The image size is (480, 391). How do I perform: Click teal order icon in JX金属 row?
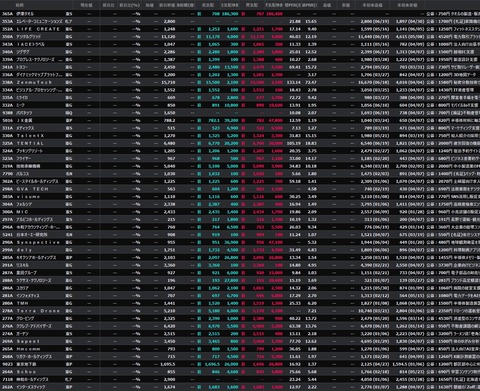pyautogui.click(x=199, y=120)
